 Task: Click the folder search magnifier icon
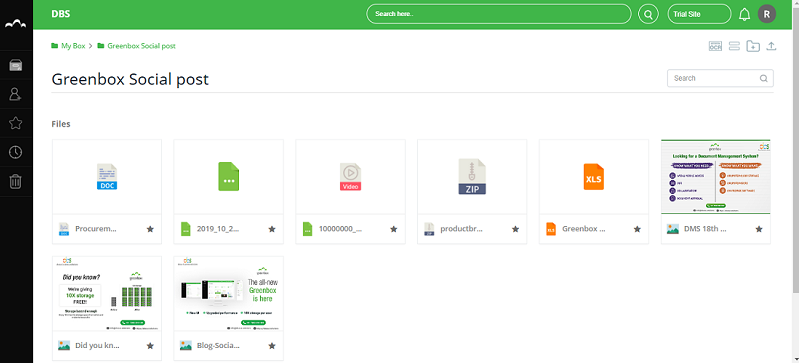click(x=763, y=79)
